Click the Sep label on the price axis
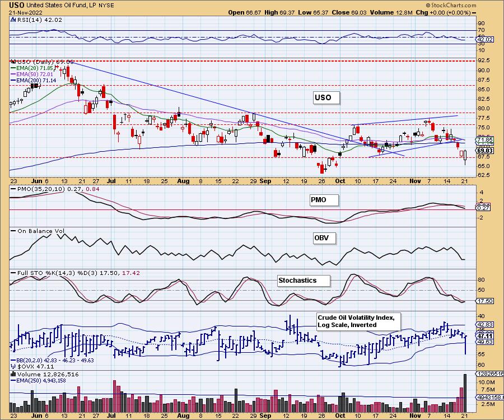 click(265, 181)
